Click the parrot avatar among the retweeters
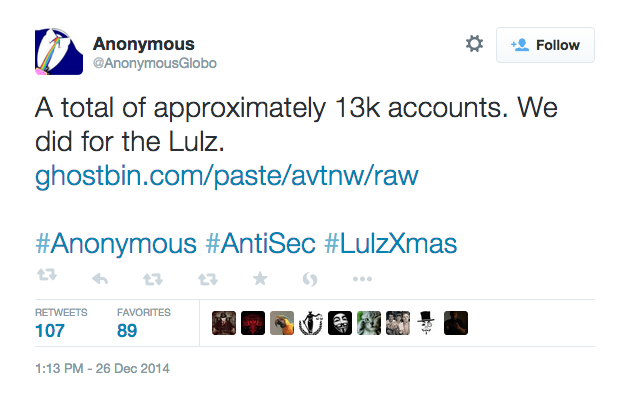 [282, 322]
